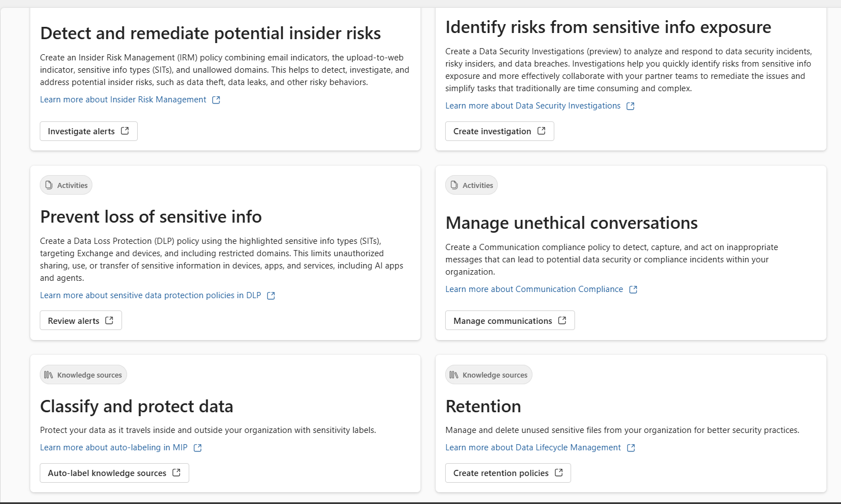The width and height of the screenshot is (841, 504).
Task: Click external-link icon next to auto-labeling in MIP
Action: pyautogui.click(x=198, y=448)
